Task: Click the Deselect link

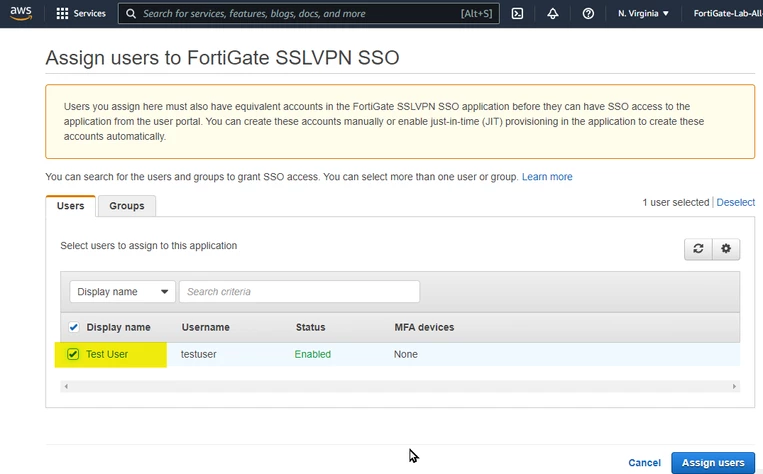Action: pos(735,202)
